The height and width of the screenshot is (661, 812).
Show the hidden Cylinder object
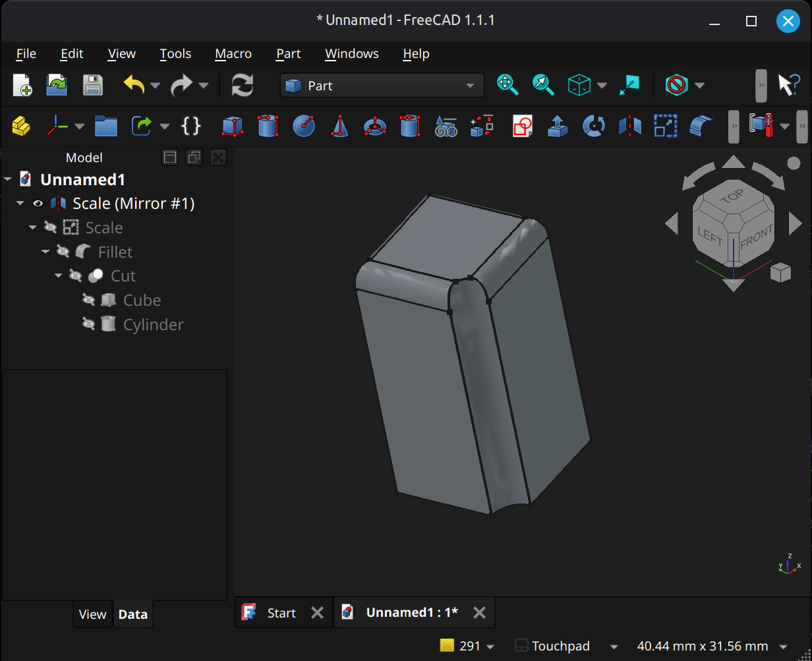pyautogui.click(x=88, y=324)
